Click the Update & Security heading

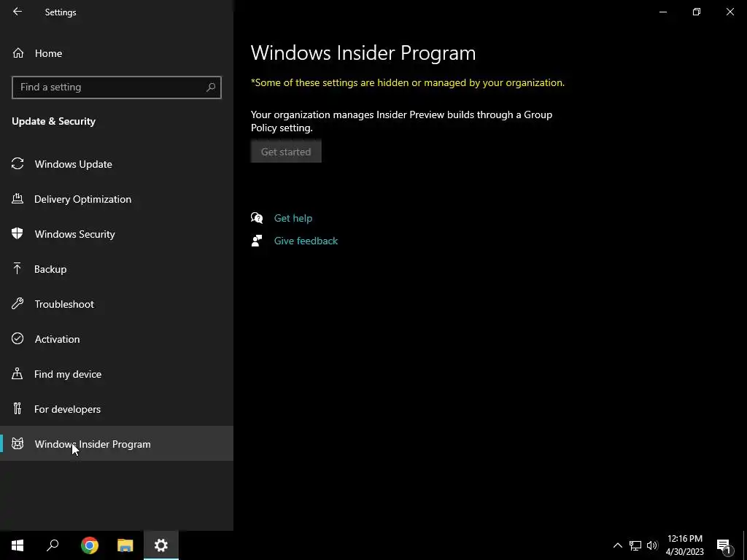[54, 121]
